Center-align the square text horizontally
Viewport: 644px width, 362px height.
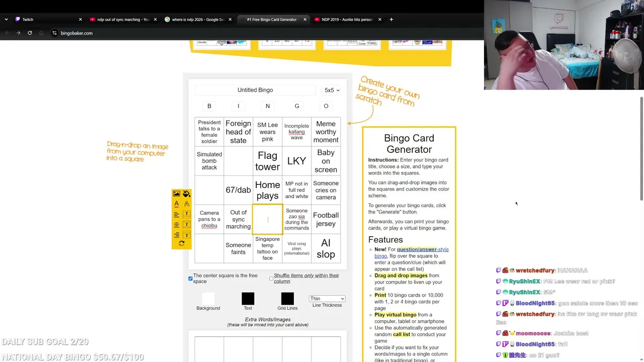point(176,224)
